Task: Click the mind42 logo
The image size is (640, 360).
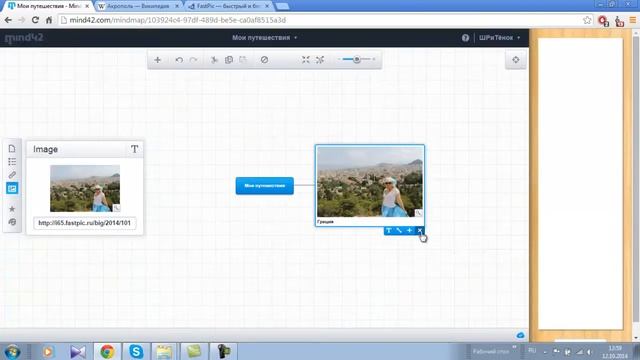Action: 24,38
